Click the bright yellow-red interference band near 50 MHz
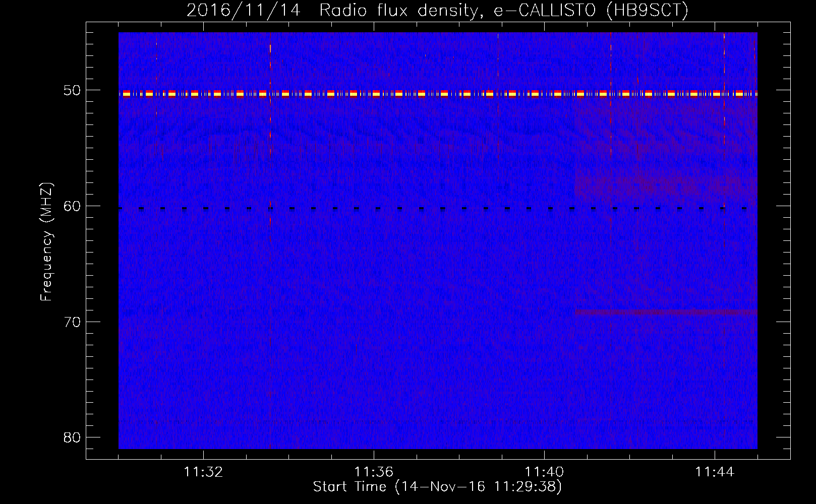Screen dimensions: 816x504 pos(438,94)
